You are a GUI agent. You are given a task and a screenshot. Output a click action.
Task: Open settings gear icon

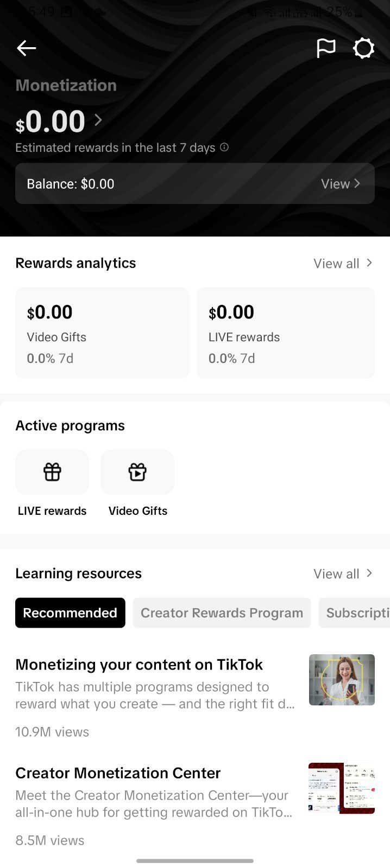click(363, 48)
